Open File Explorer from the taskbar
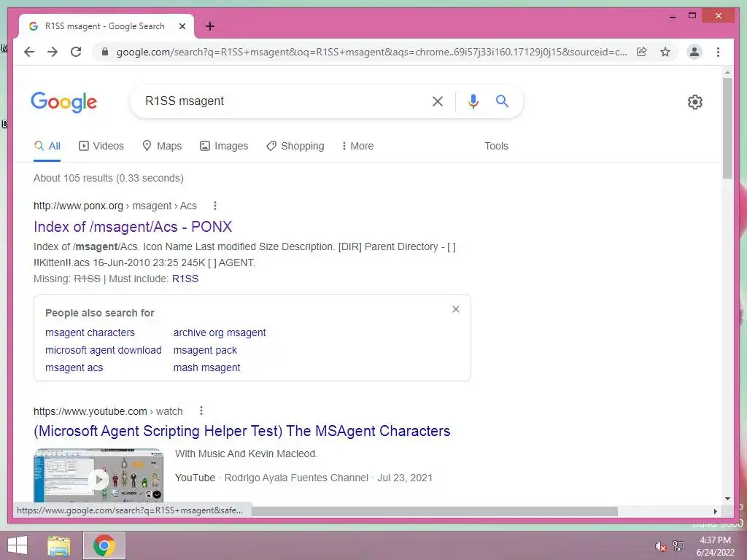 point(59,545)
